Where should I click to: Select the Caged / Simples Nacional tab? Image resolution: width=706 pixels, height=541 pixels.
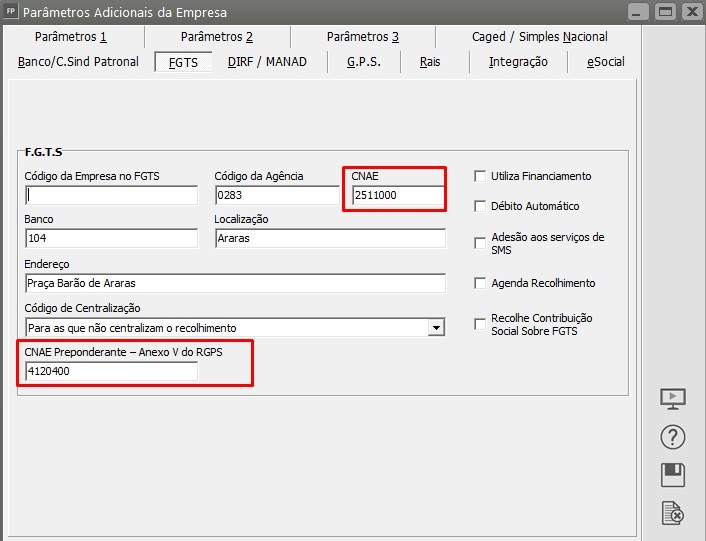539,37
